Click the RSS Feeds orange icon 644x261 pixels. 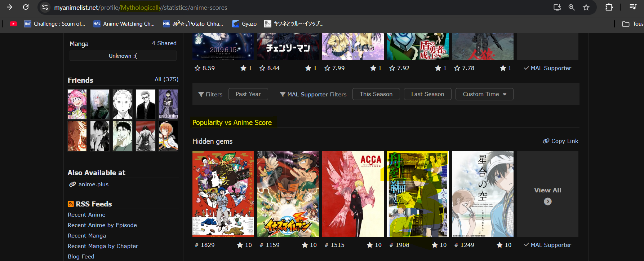(71, 204)
